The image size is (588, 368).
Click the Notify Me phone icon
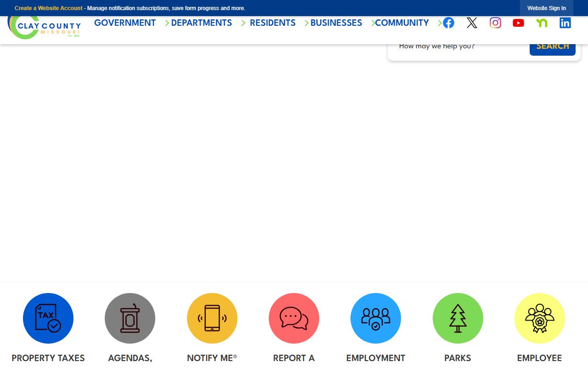coord(212,318)
